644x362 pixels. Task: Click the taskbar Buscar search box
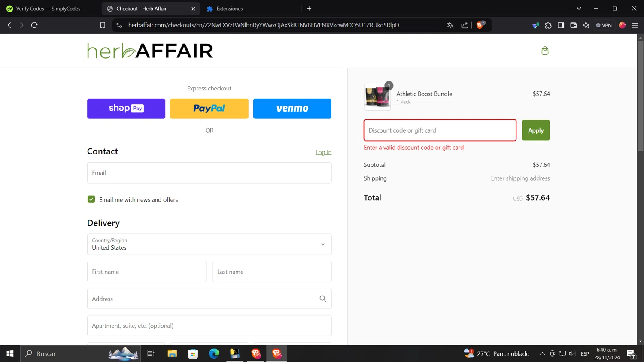coord(81,353)
